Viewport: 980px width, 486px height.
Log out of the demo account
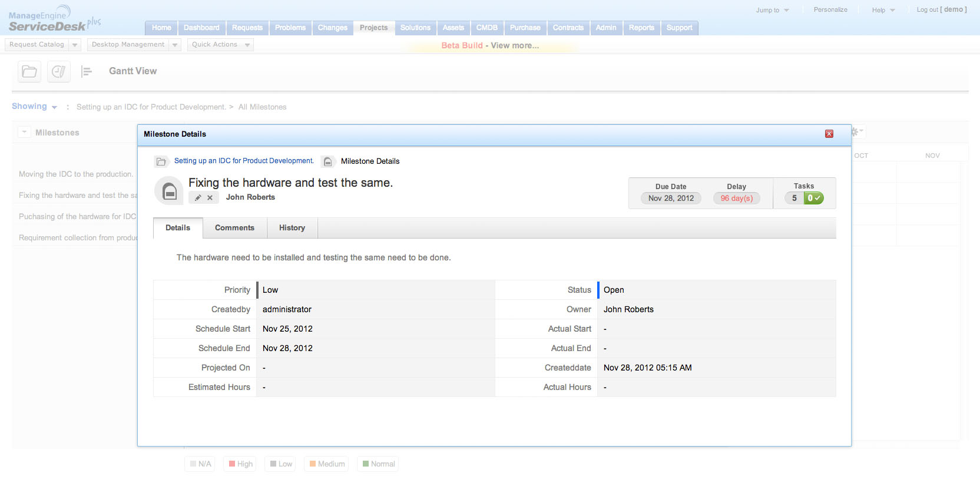click(942, 9)
